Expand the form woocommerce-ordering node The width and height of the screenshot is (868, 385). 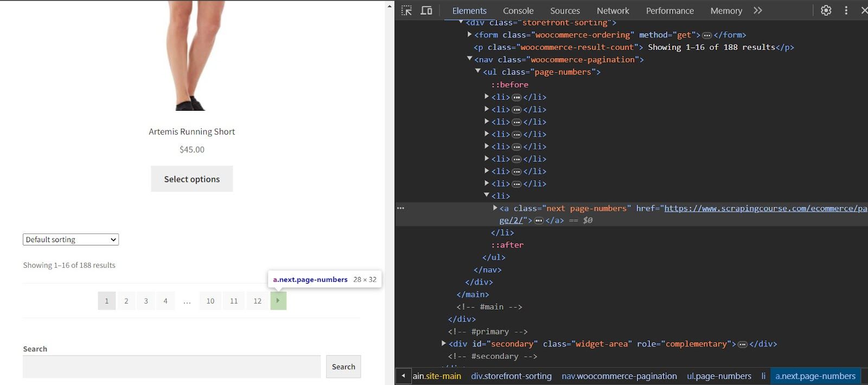(470, 34)
